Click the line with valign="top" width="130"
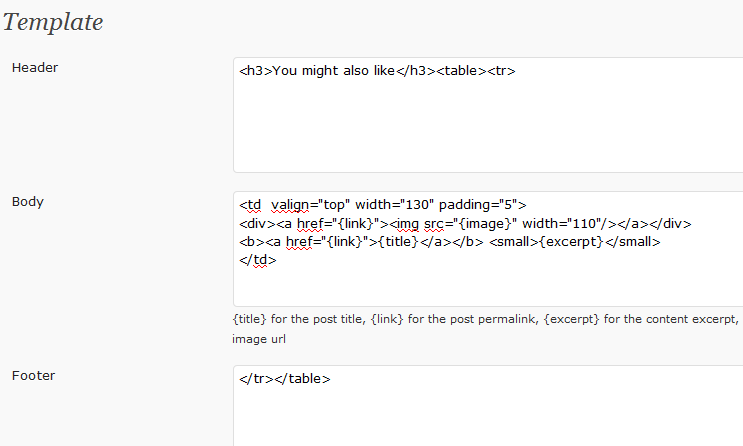Image resolution: width=743 pixels, height=446 pixels. pos(383,205)
